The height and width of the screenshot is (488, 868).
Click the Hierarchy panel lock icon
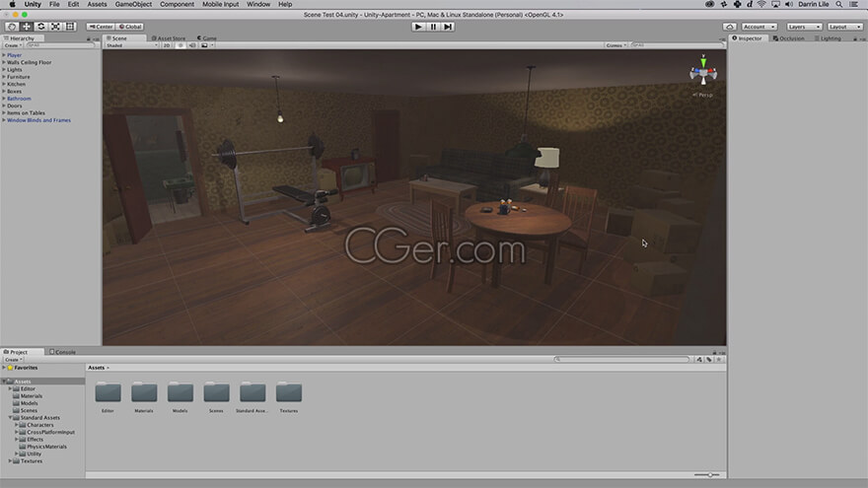(x=89, y=38)
